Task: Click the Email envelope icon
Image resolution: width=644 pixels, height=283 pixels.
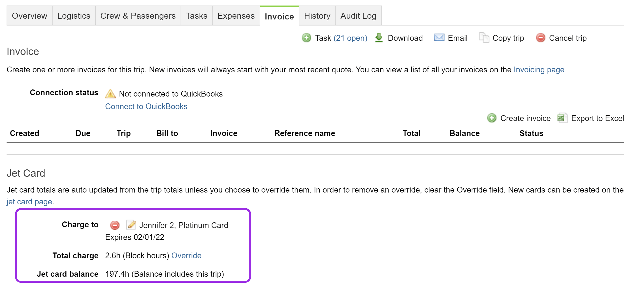Action: (x=439, y=38)
